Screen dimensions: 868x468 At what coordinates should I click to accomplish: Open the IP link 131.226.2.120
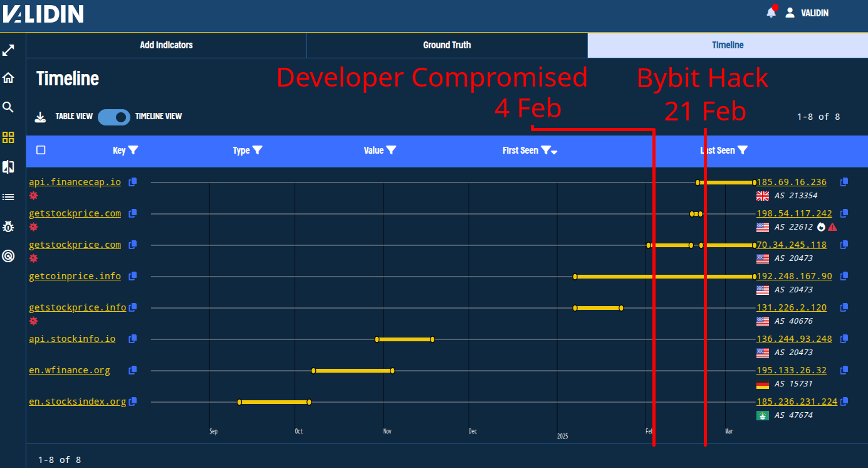(792, 307)
